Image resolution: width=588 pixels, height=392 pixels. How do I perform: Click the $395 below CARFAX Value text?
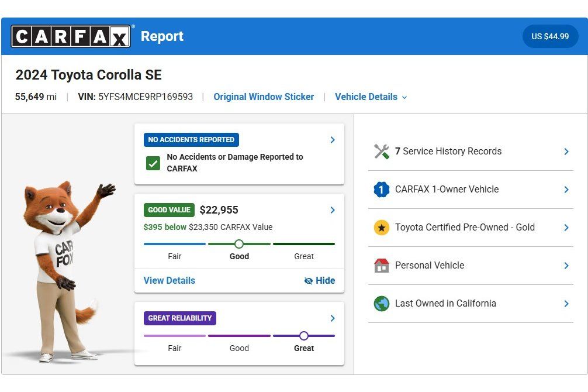point(208,227)
